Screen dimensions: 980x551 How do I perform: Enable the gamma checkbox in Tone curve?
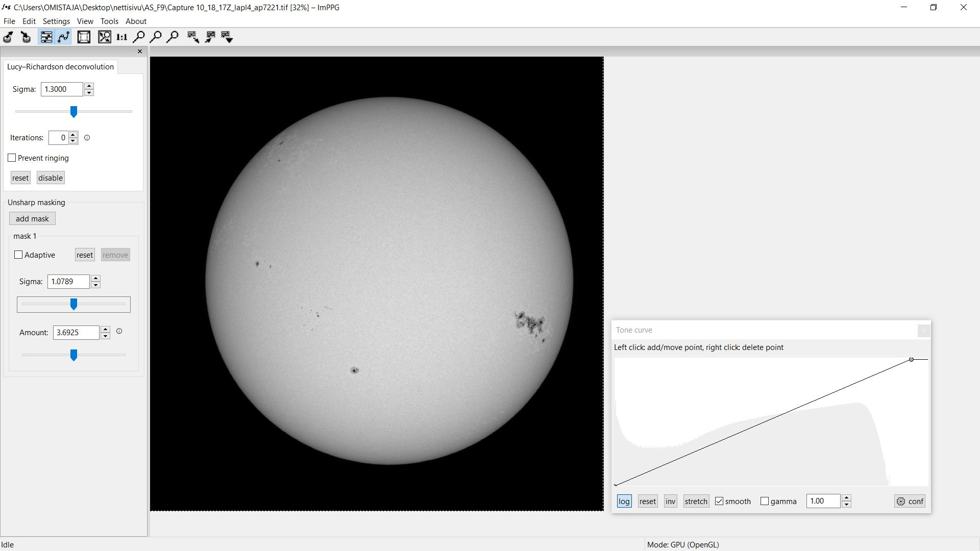(765, 501)
